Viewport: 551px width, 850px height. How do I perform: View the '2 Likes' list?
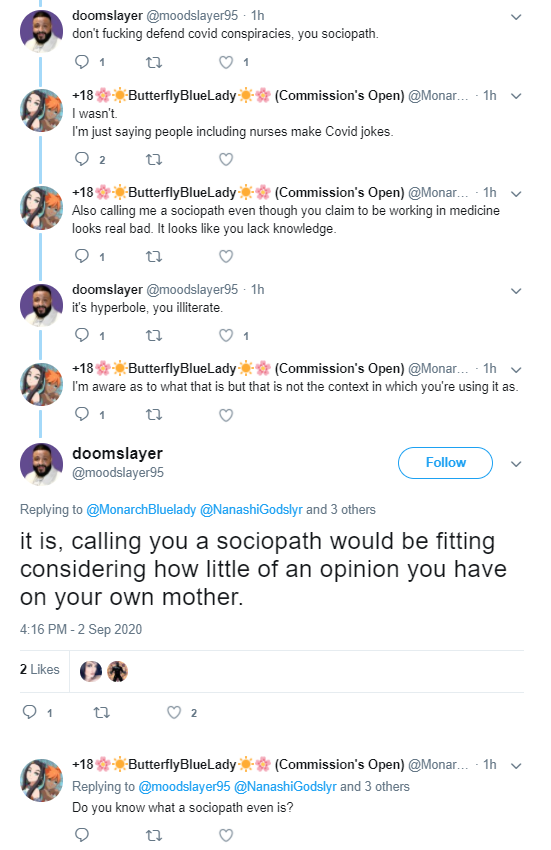point(40,669)
